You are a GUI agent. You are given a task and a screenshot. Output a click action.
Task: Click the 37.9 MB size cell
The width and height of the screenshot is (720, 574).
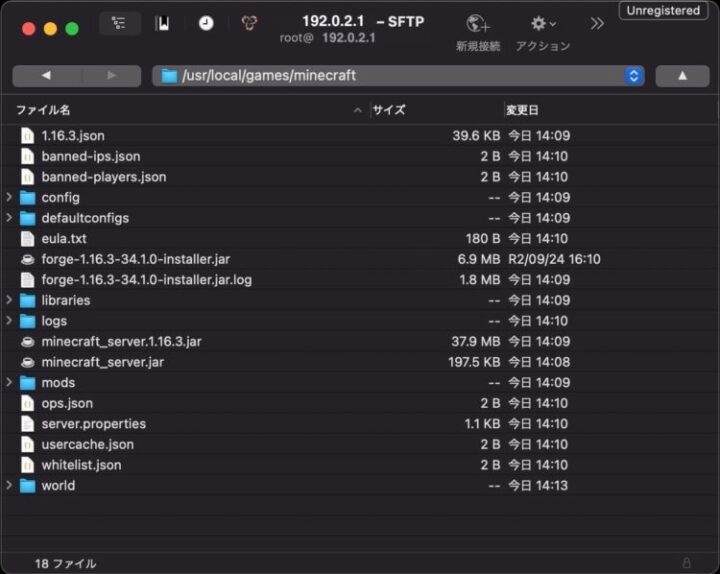click(x=476, y=342)
